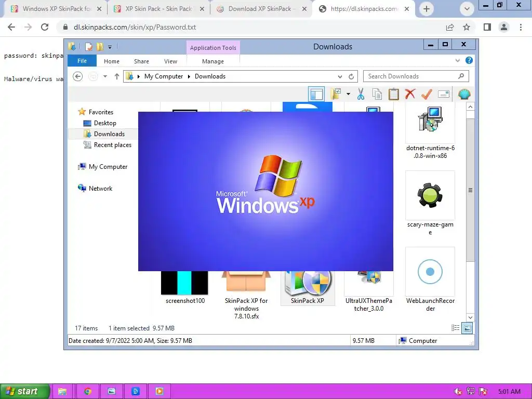Open Explorer help question mark
The height and width of the screenshot is (399, 532).
tap(469, 60)
